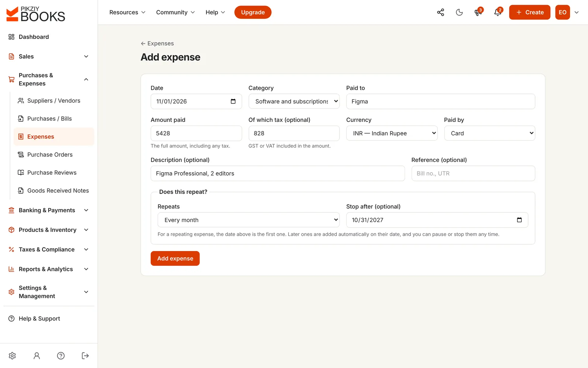Screen dimensions: 588x368
Task: Expand Reports & Analytics section
Action: 49,269
